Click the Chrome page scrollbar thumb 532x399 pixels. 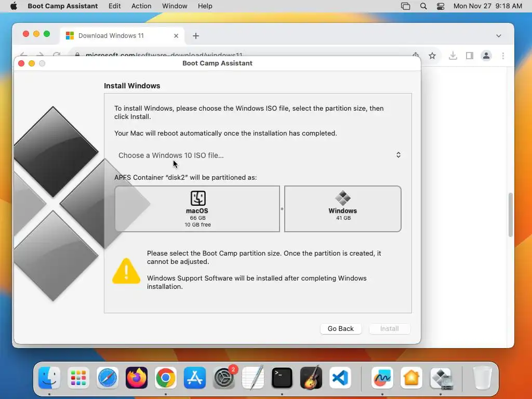pos(510,215)
